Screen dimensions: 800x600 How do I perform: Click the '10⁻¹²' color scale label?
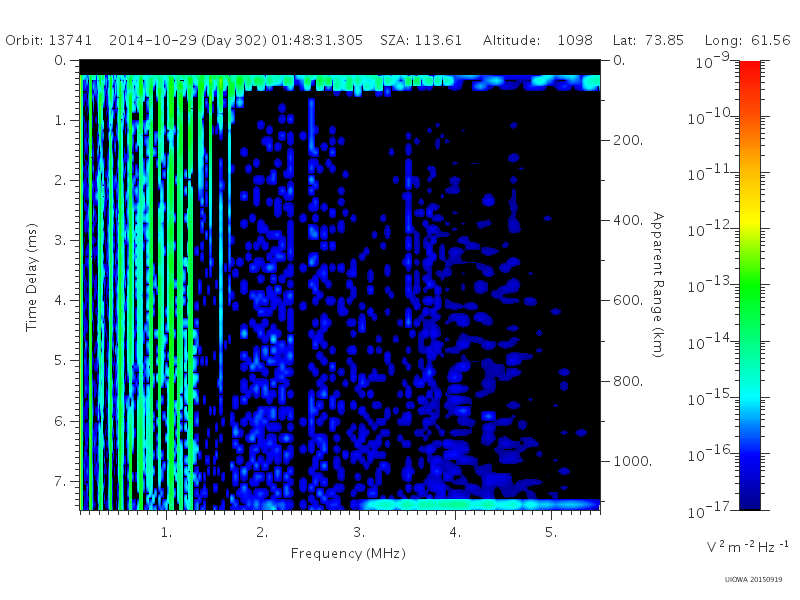[710, 230]
